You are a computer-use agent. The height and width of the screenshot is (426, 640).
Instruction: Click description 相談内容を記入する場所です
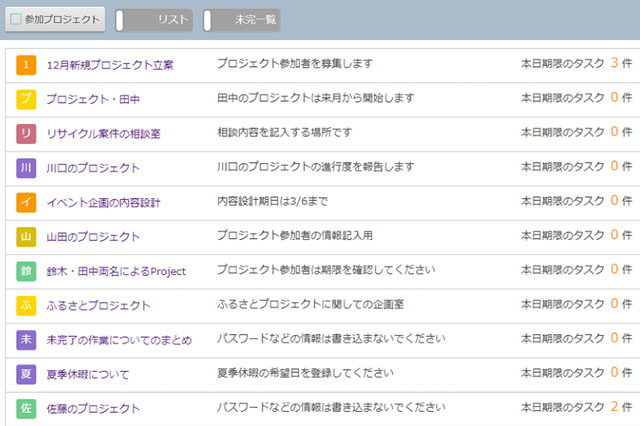point(284,132)
